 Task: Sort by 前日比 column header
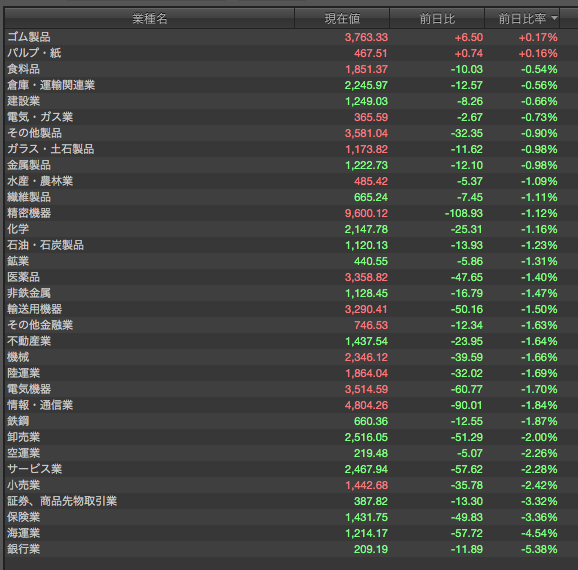point(437,18)
